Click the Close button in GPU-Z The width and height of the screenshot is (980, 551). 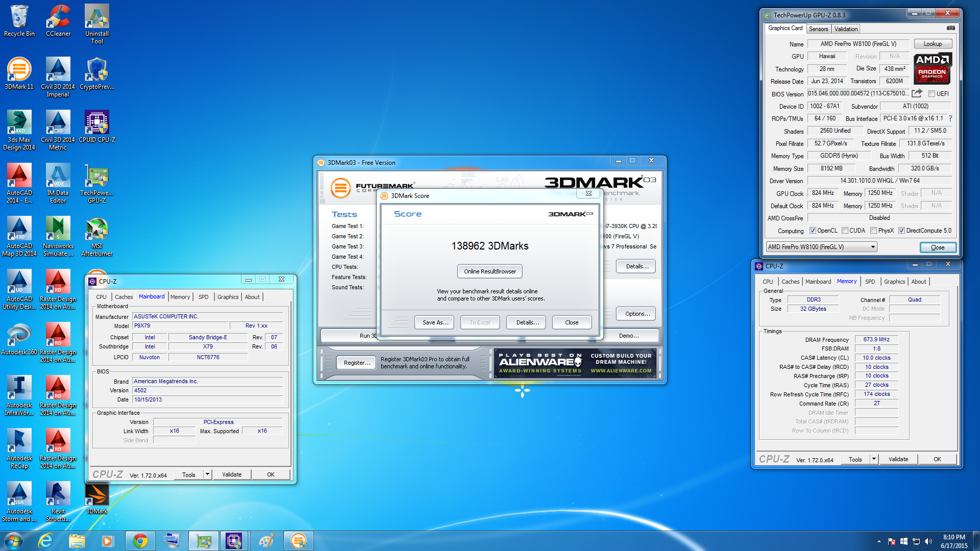pos(938,247)
